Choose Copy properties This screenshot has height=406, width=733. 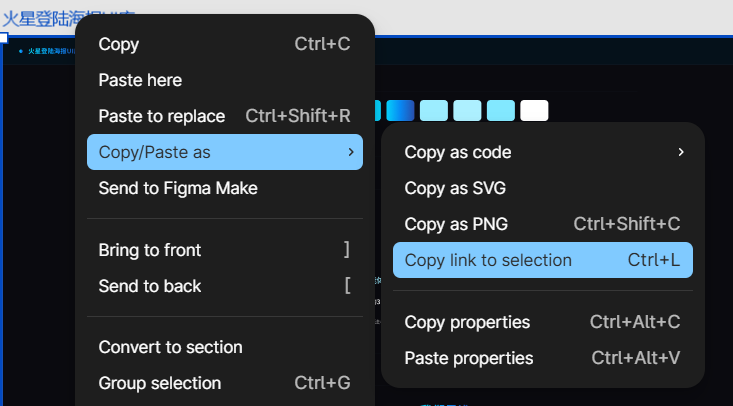[467, 322]
